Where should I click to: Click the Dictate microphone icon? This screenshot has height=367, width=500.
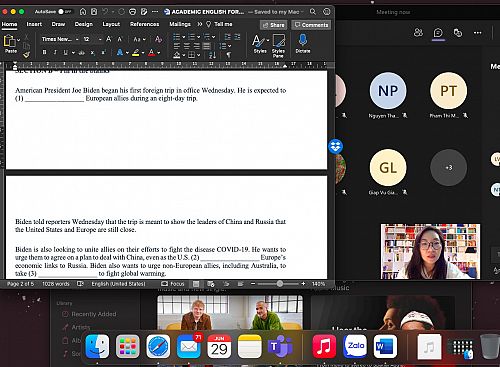pyautogui.click(x=303, y=40)
